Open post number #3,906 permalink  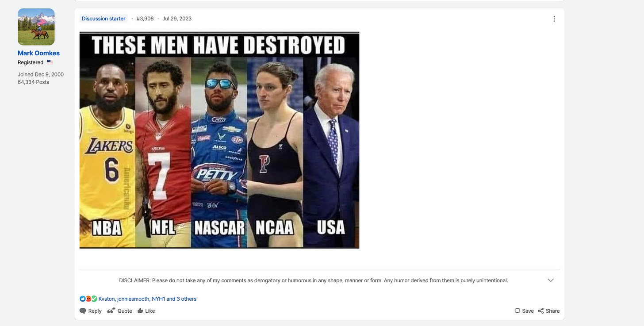145,19
